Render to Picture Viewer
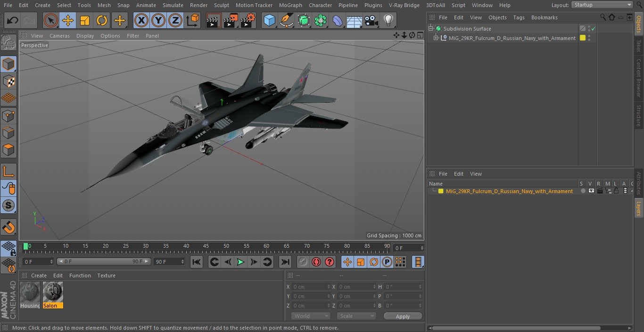Image resolution: width=644 pixels, height=332 pixels. click(231, 20)
